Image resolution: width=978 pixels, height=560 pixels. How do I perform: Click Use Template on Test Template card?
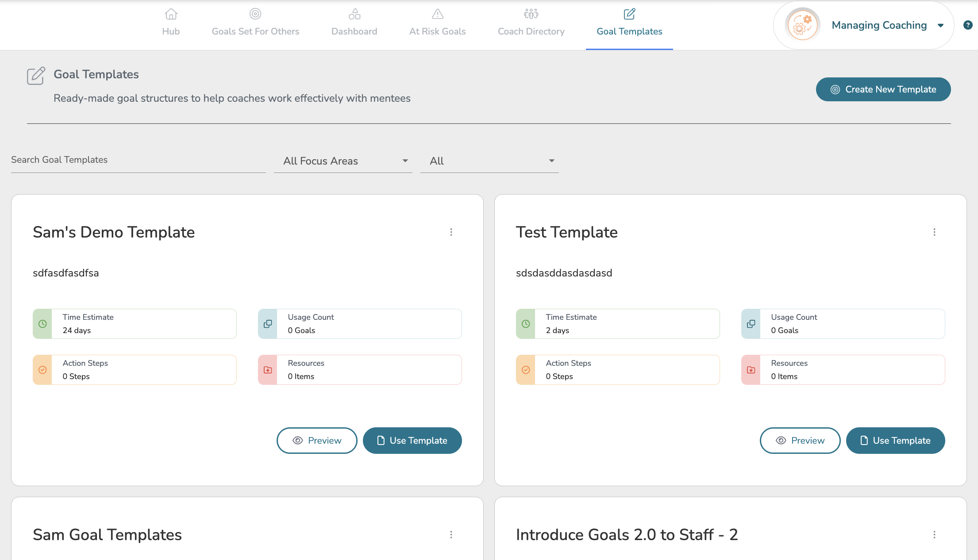coord(895,441)
